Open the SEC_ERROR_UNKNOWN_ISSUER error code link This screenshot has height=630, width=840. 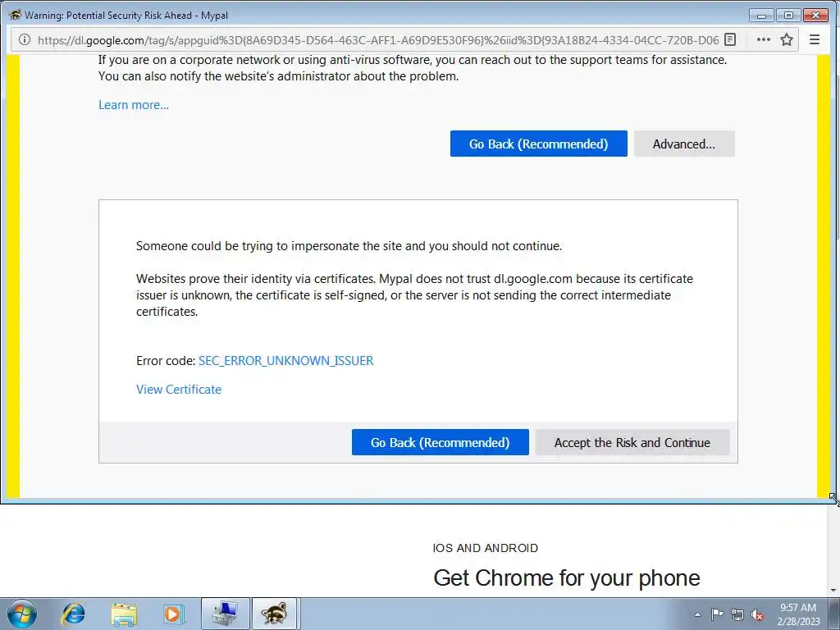click(285, 361)
